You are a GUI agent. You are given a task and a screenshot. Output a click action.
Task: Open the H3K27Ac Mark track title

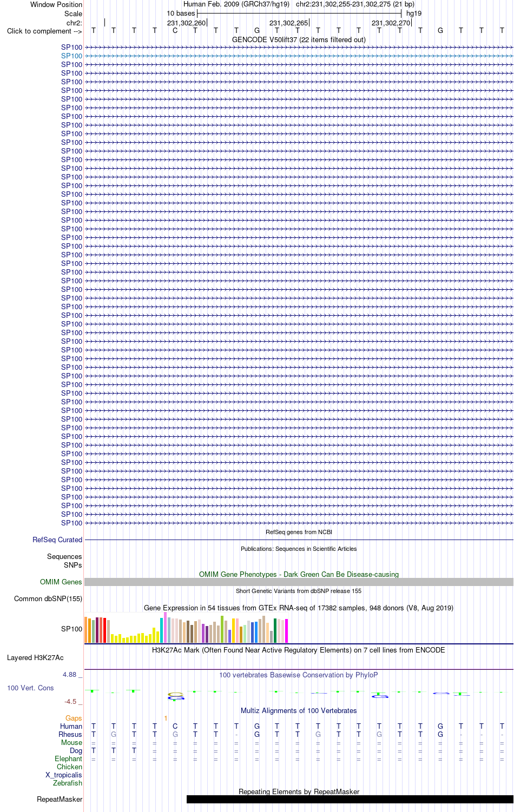coord(299,650)
